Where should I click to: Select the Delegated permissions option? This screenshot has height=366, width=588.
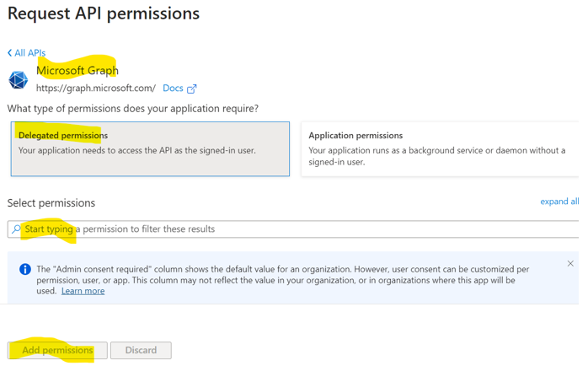click(150, 149)
